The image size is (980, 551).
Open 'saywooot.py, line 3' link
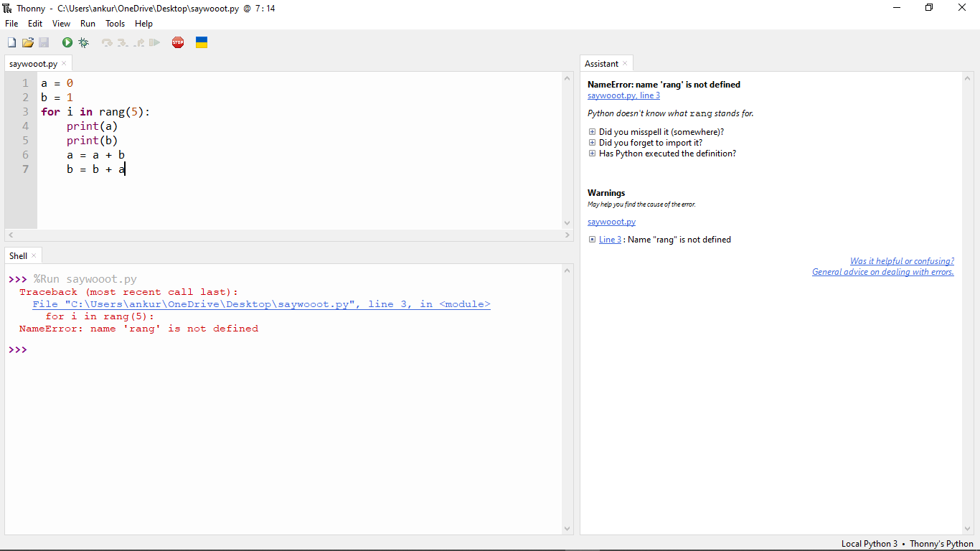pyautogui.click(x=623, y=95)
